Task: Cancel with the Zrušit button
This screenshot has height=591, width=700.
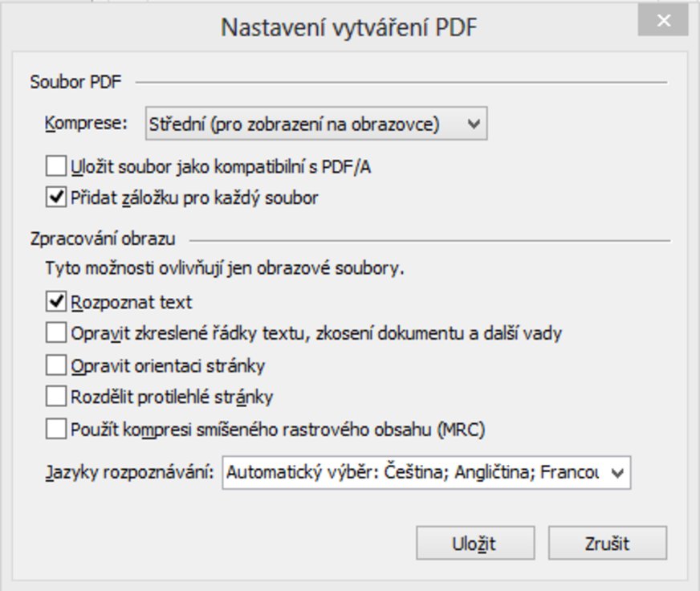Action: tap(607, 544)
